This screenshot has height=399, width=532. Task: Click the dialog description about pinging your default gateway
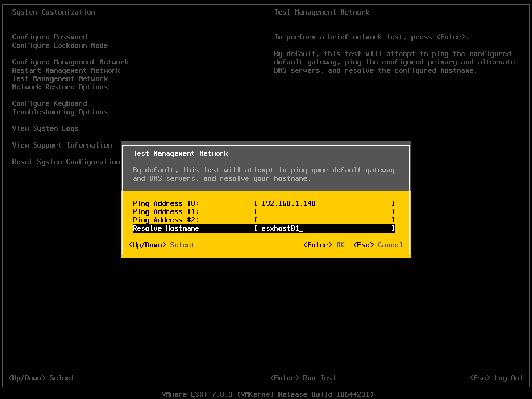[263, 175]
